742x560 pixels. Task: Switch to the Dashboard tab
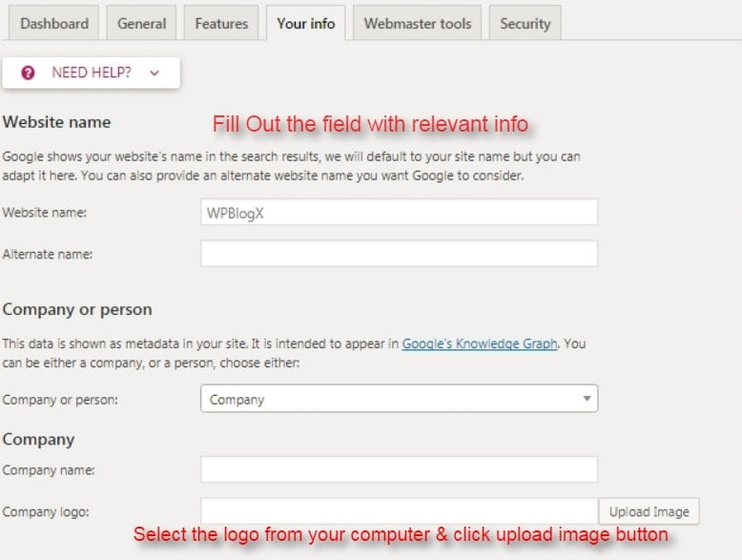pyautogui.click(x=54, y=23)
